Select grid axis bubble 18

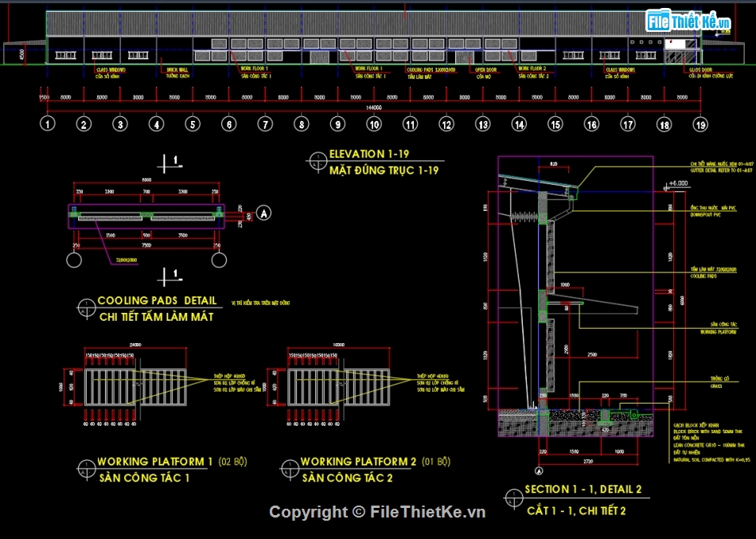coord(664,124)
